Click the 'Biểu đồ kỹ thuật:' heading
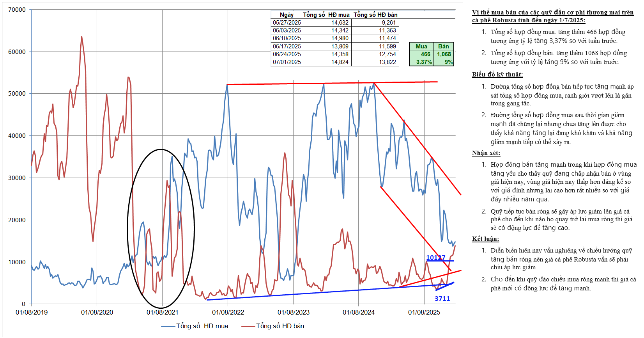This screenshot has width=644, height=338. (497, 75)
